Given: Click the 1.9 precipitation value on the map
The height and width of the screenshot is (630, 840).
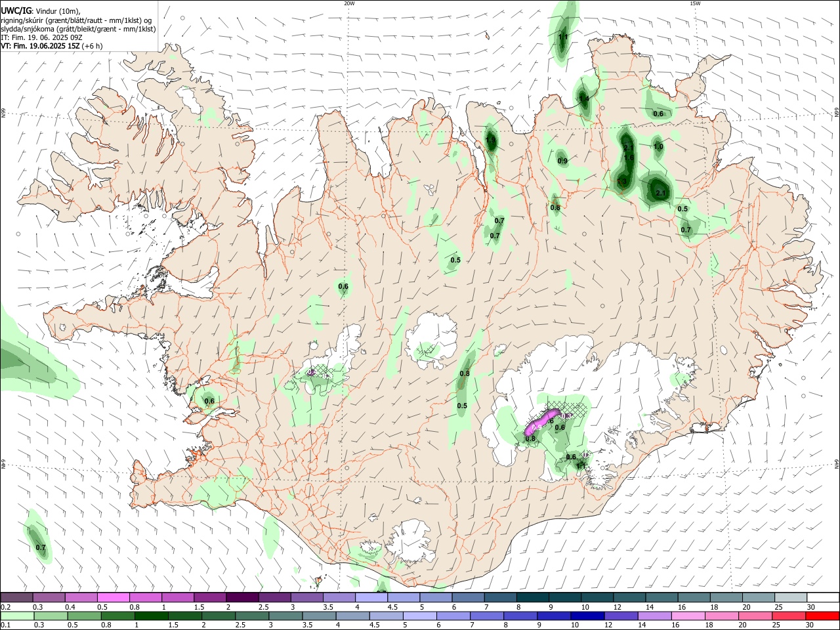Looking at the screenshot, I should [x=491, y=140].
